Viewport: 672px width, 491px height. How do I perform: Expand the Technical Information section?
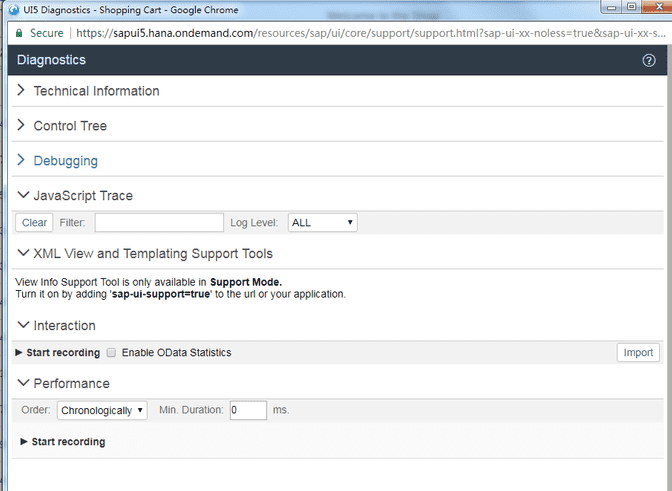click(96, 91)
